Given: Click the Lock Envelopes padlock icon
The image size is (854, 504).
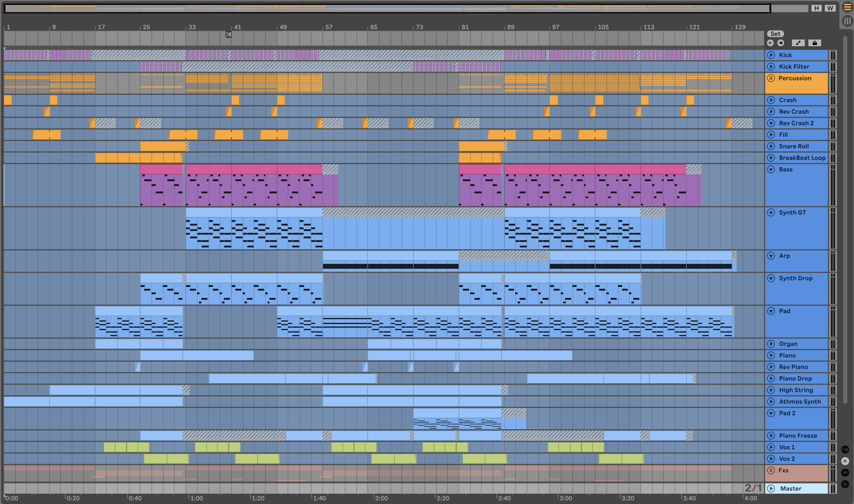Looking at the screenshot, I should (x=814, y=43).
